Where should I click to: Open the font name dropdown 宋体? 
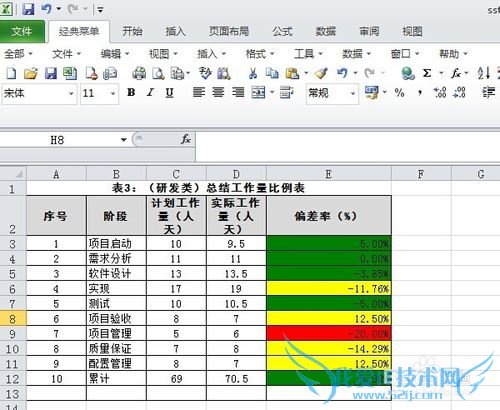[71, 94]
